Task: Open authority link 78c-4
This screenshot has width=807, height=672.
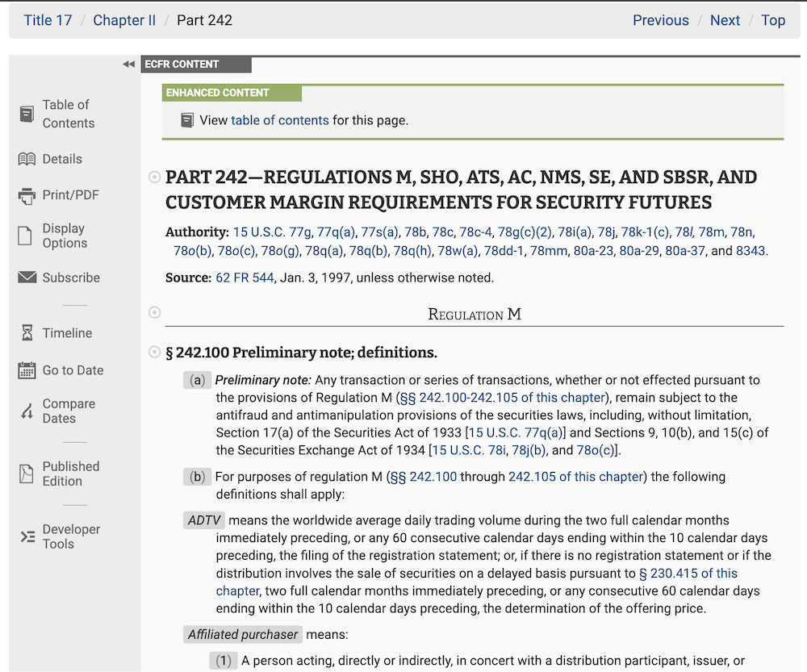Action: pyautogui.click(x=475, y=232)
